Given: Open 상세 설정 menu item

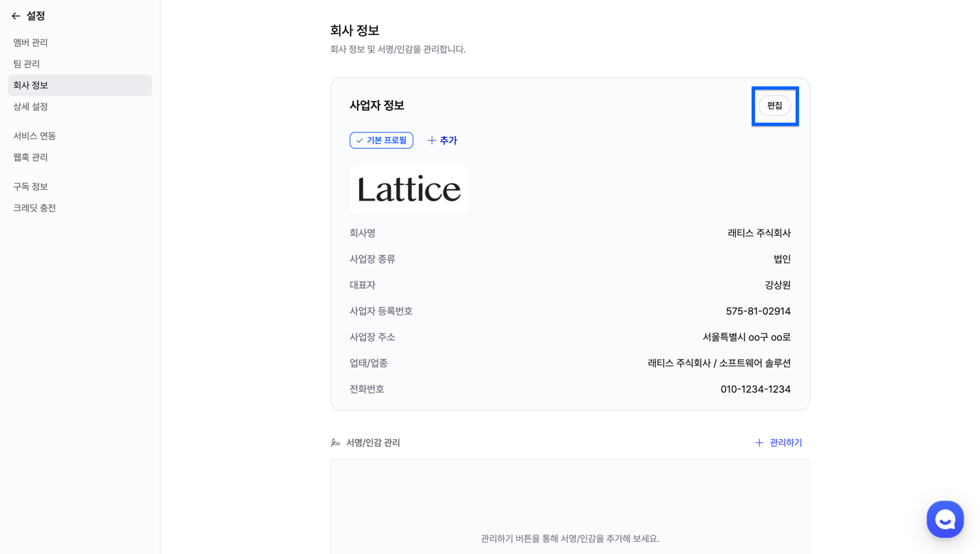Looking at the screenshot, I should [80, 106].
